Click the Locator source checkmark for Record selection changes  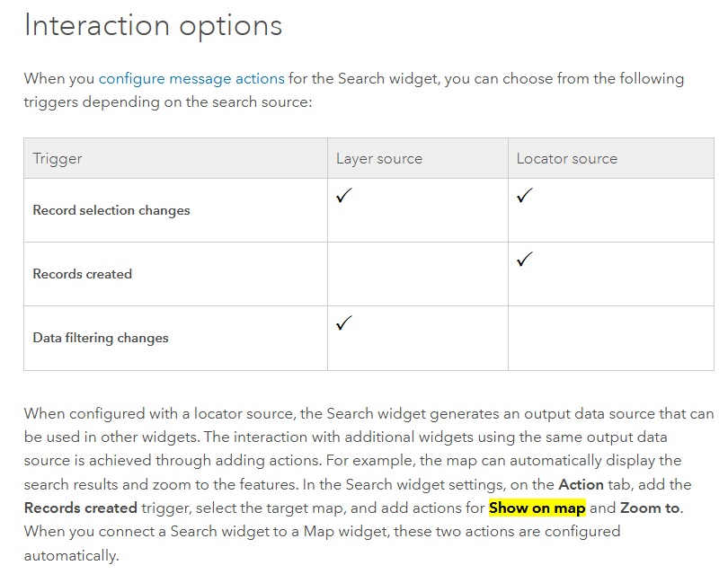[525, 196]
